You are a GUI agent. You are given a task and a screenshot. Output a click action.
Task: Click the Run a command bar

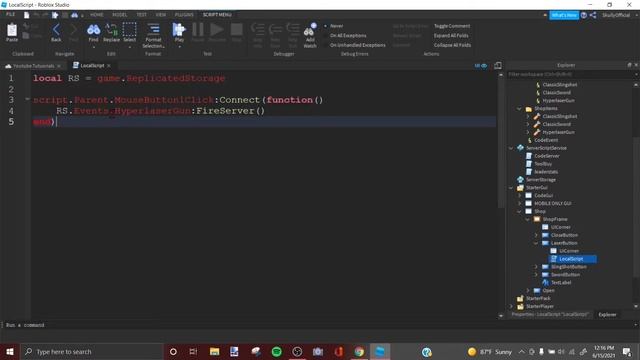[318, 325]
